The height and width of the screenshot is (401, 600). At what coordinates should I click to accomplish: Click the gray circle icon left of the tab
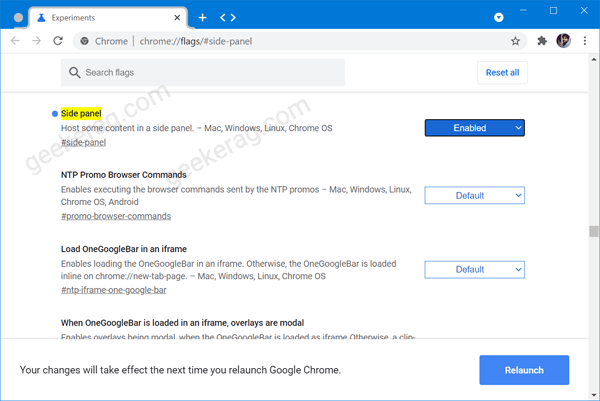point(18,18)
